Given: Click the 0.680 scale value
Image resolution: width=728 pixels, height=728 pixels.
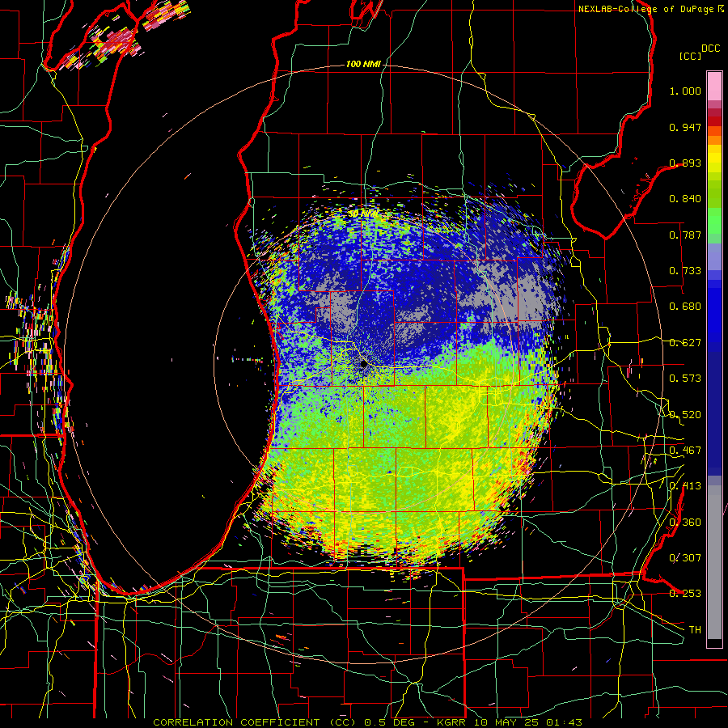Looking at the screenshot, I should coord(685,307).
